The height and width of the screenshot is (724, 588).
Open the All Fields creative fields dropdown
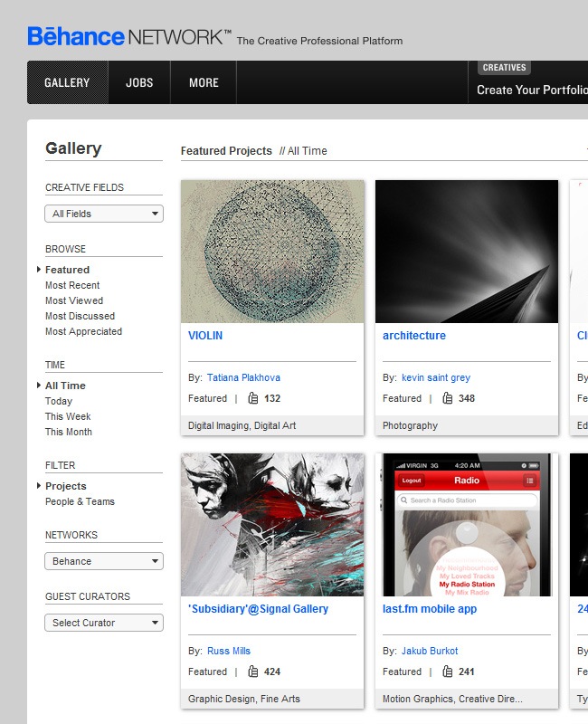(x=104, y=214)
